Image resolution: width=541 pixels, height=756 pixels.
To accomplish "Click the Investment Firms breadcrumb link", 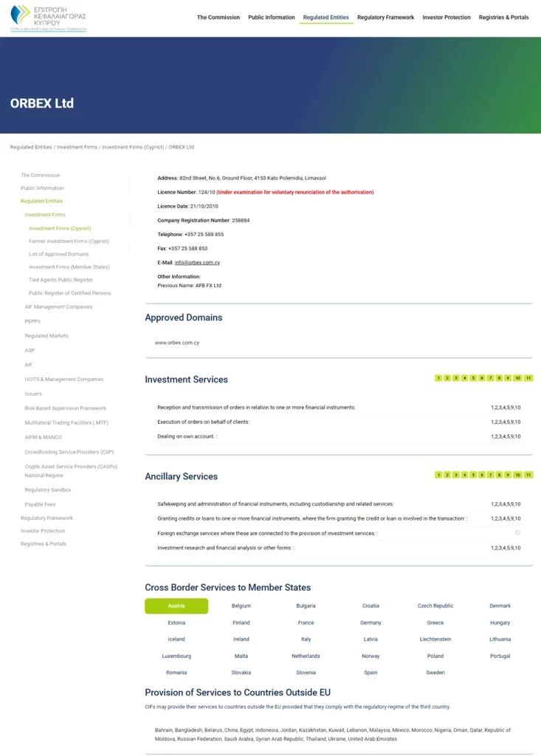I will 77,147.
